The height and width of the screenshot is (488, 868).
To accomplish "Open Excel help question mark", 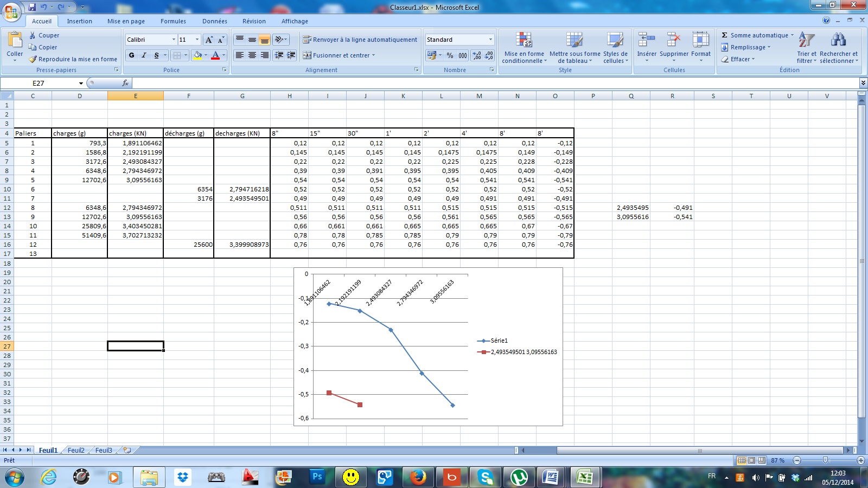I will point(826,20).
